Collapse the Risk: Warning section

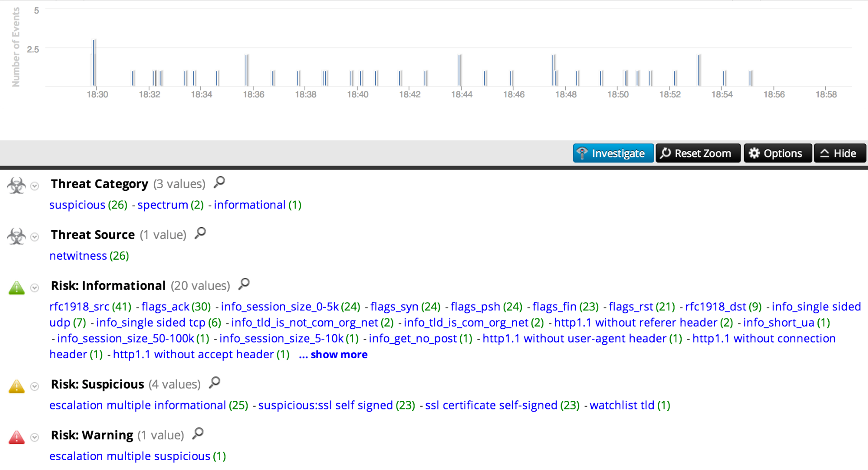coord(34,437)
